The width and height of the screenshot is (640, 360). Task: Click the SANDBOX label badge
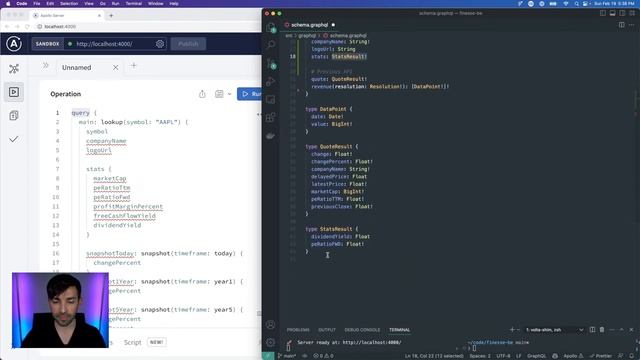[47, 44]
